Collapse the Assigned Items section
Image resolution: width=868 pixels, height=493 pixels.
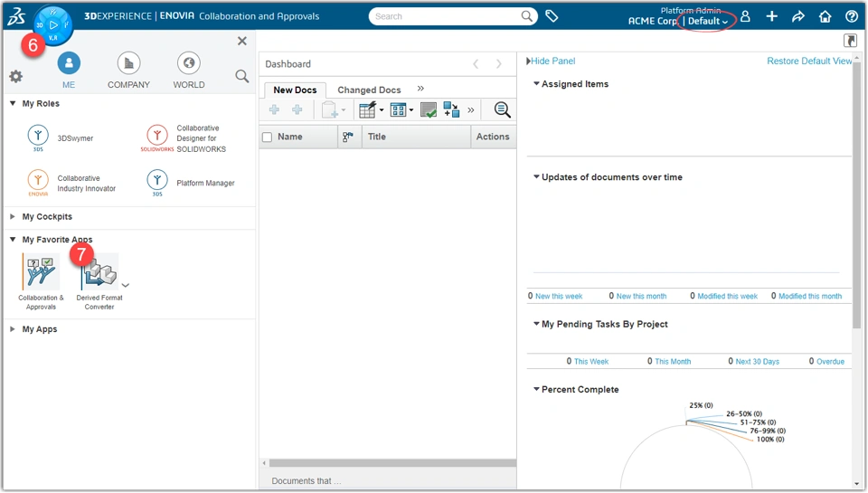[x=536, y=83]
